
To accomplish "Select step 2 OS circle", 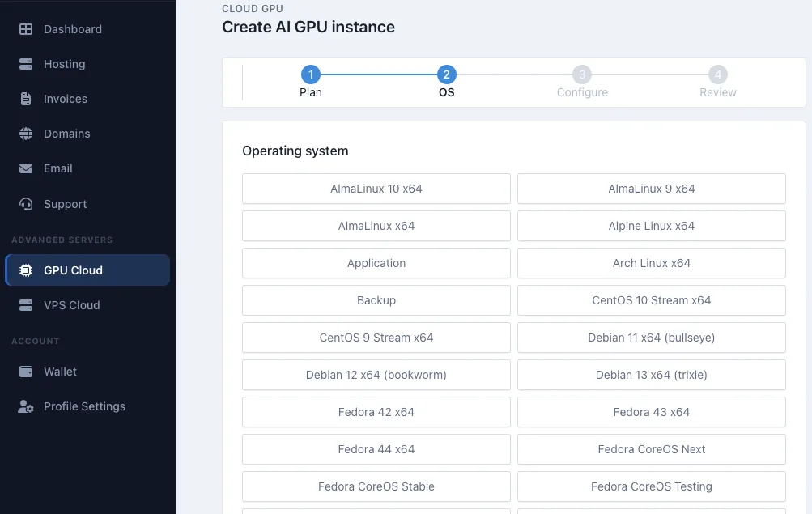I will pos(446,74).
